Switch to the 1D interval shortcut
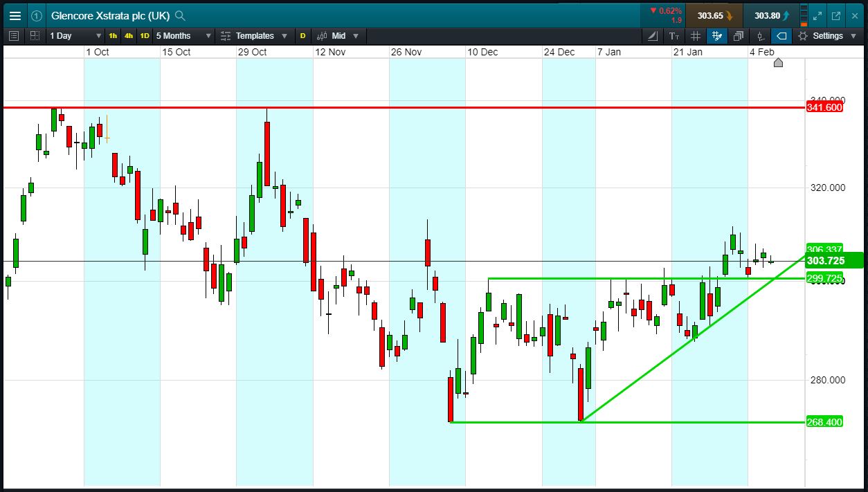Image resolution: width=868 pixels, height=492 pixels. [x=145, y=35]
